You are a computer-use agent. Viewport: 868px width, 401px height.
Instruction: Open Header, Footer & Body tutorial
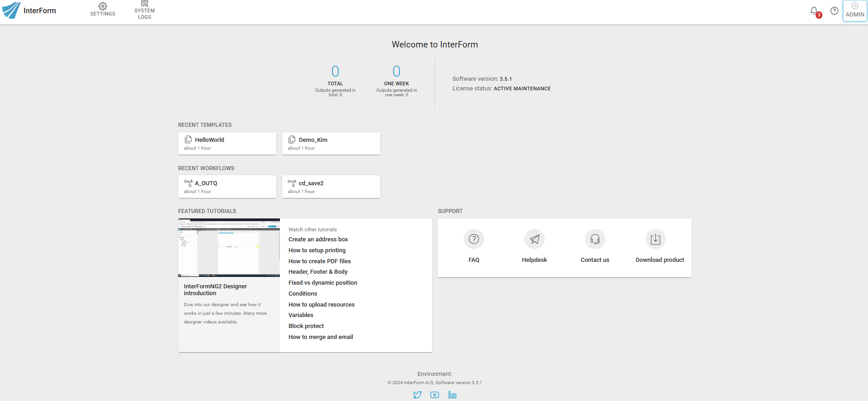pyautogui.click(x=318, y=272)
